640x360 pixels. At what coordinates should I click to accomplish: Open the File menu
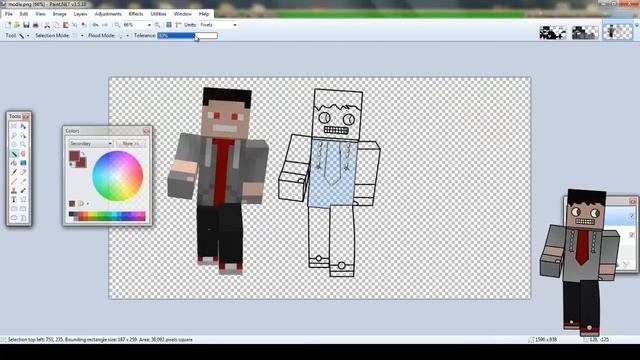(9, 14)
